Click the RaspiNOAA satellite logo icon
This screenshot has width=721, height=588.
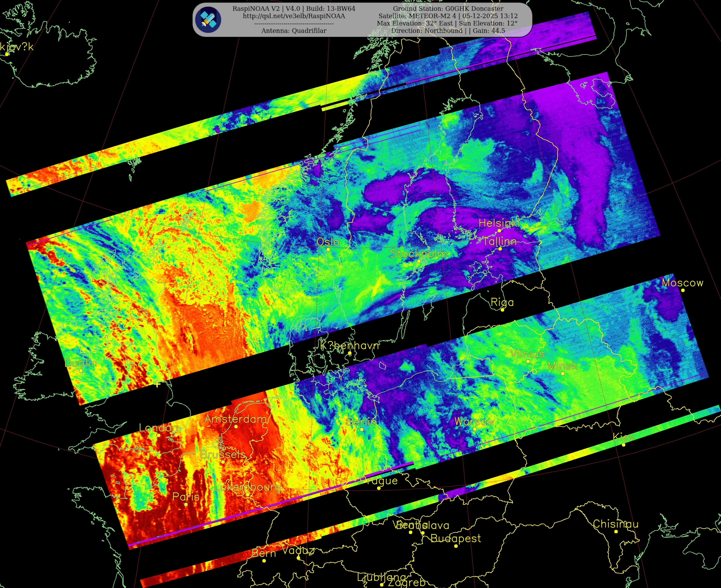209,20
